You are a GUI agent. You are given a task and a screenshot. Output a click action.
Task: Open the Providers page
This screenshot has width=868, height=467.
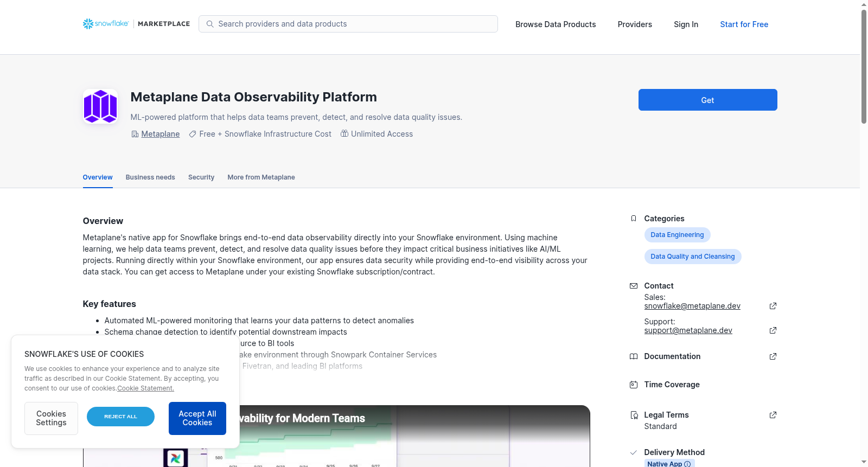click(635, 24)
